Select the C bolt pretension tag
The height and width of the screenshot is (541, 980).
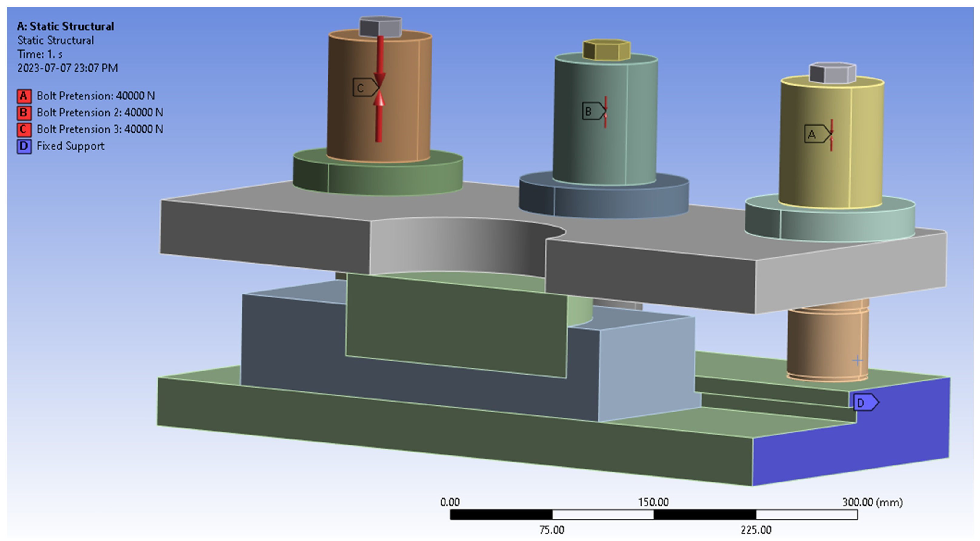click(x=363, y=88)
